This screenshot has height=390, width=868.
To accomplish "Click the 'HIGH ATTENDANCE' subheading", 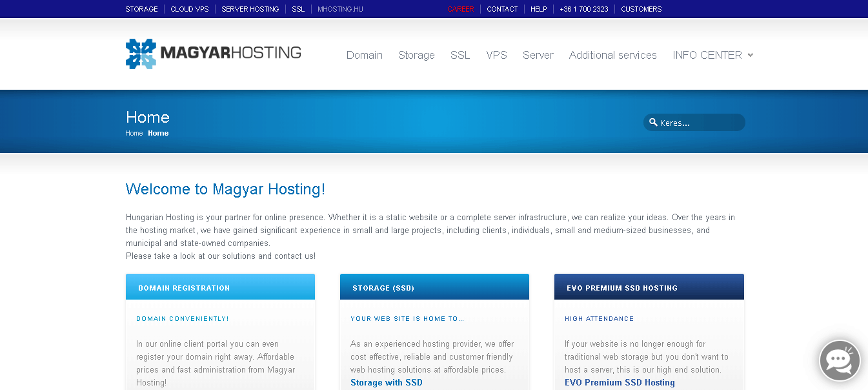I will click(600, 318).
